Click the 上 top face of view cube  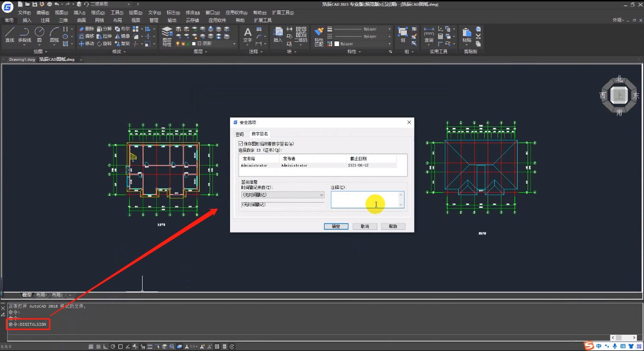(619, 96)
